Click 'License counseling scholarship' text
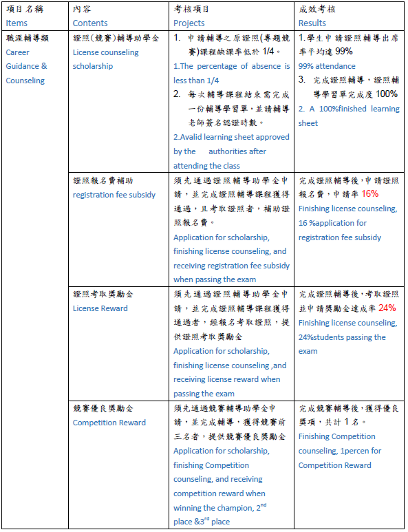 [x=105, y=59]
